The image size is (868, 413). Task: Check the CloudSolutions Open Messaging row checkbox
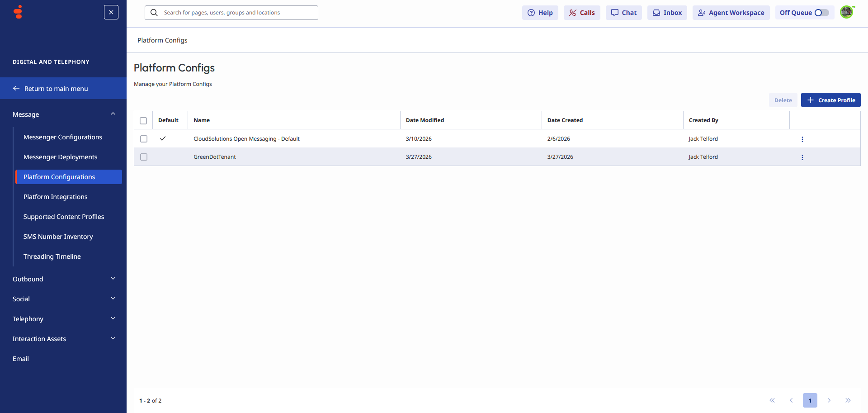coord(144,139)
